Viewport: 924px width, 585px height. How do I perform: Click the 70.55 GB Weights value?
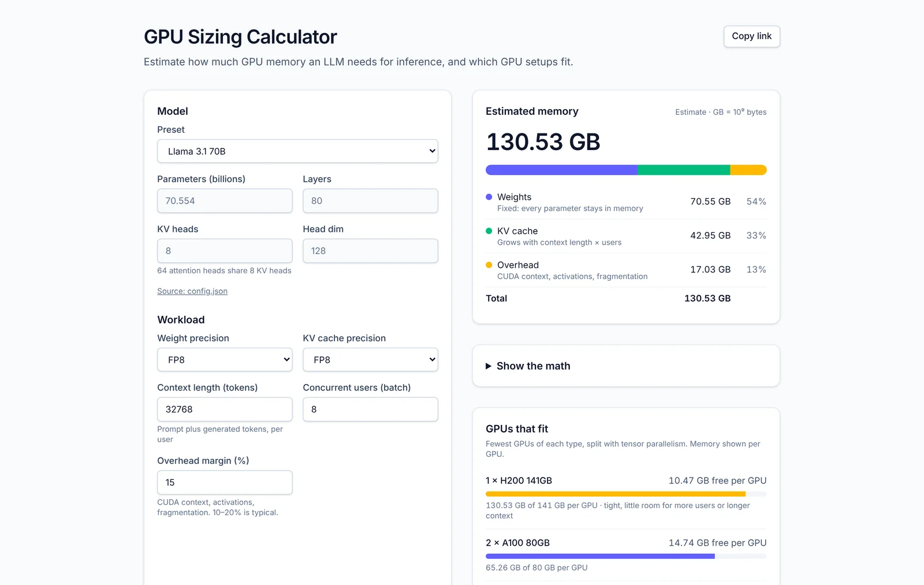[x=710, y=202]
